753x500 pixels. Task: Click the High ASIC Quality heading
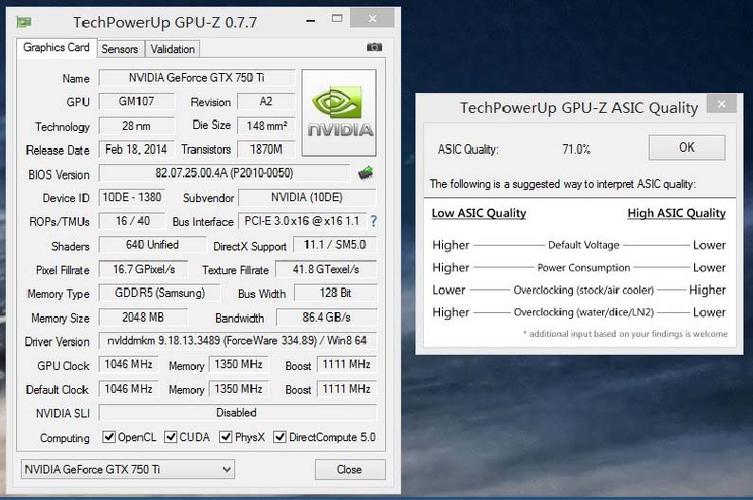676,213
